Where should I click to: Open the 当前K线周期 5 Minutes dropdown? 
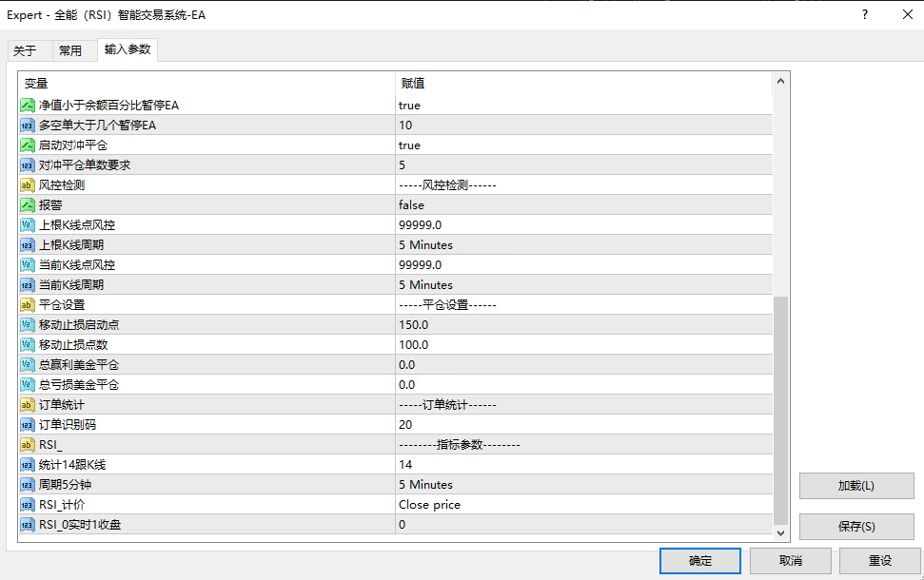[x=582, y=285]
